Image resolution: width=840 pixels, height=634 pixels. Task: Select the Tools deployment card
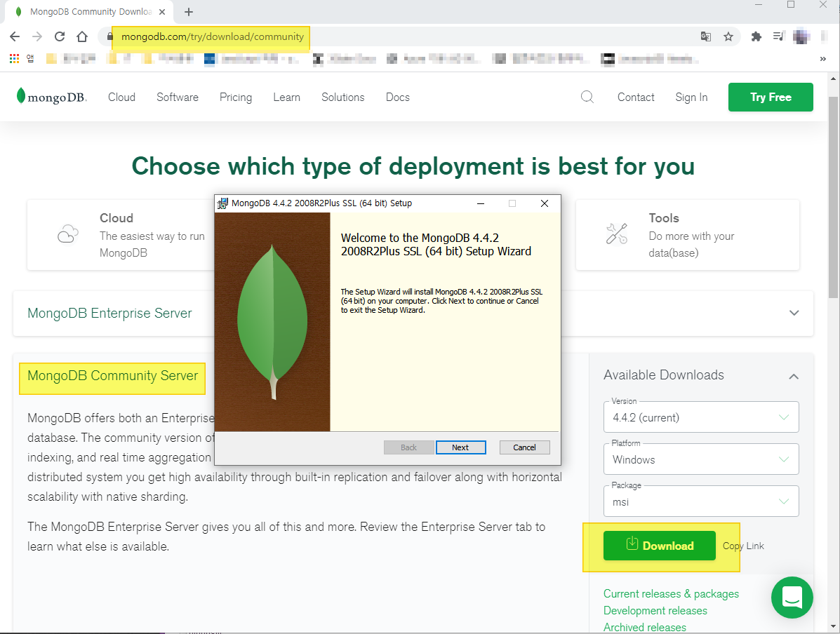[x=687, y=234]
